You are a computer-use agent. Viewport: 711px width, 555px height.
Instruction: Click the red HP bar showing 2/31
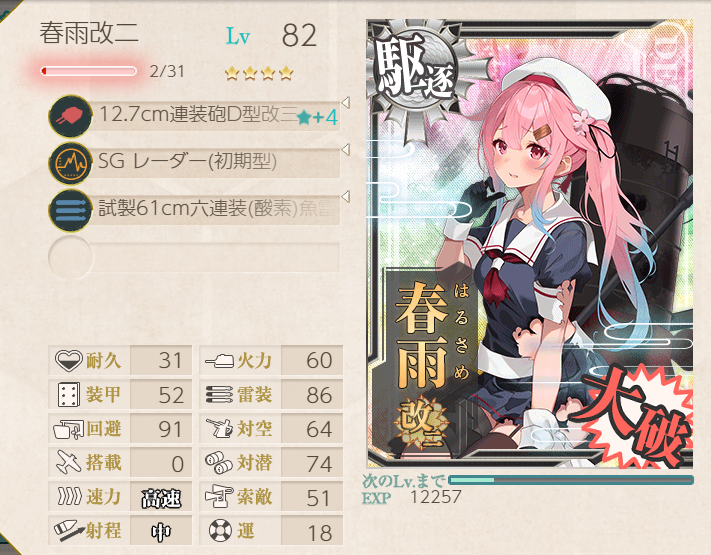[x=88, y=71]
